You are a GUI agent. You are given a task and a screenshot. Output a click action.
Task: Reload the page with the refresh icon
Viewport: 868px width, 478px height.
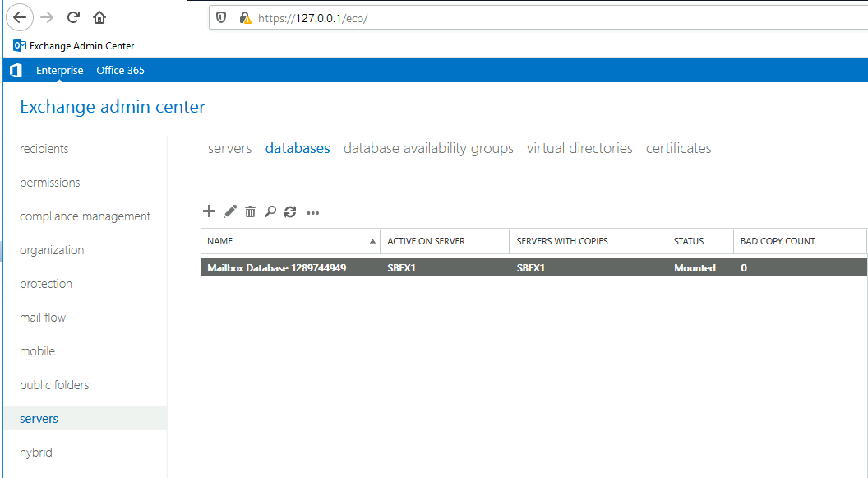coord(73,18)
